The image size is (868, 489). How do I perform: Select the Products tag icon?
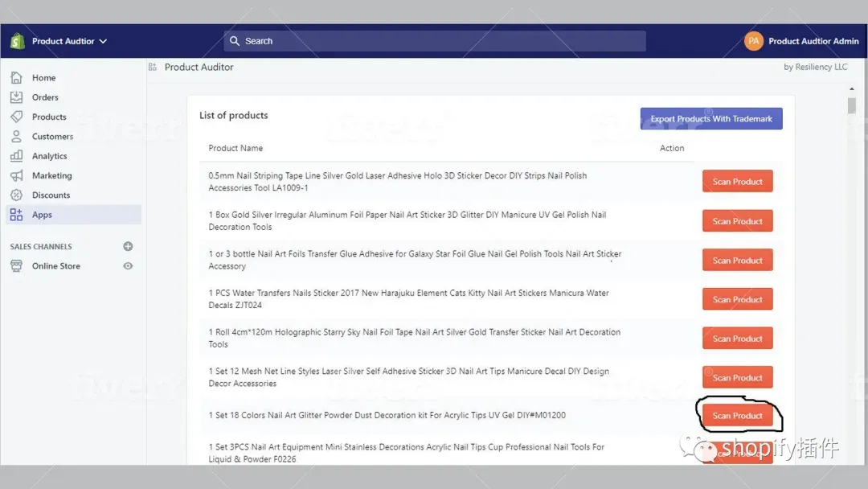pyautogui.click(x=17, y=117)
